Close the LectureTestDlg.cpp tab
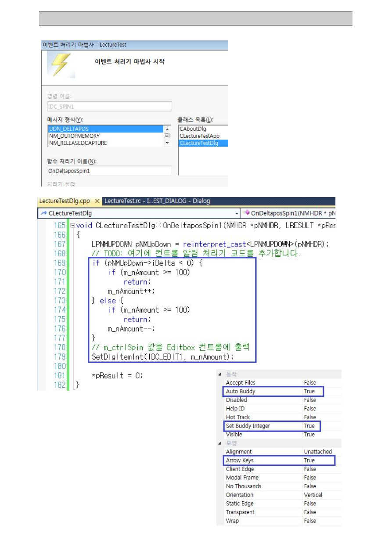392x554 pixels. click(97, 201)
